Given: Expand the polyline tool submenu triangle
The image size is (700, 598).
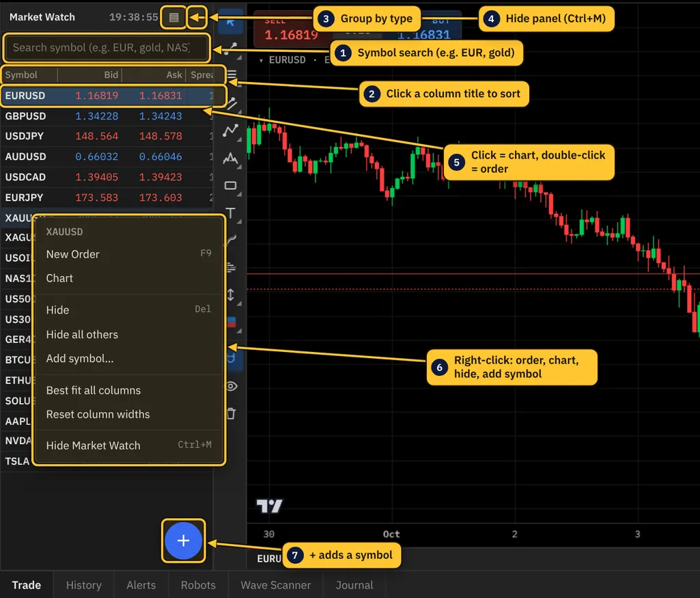Looking at the screenshot, I should pyautogui.click(x=240, y=140).
